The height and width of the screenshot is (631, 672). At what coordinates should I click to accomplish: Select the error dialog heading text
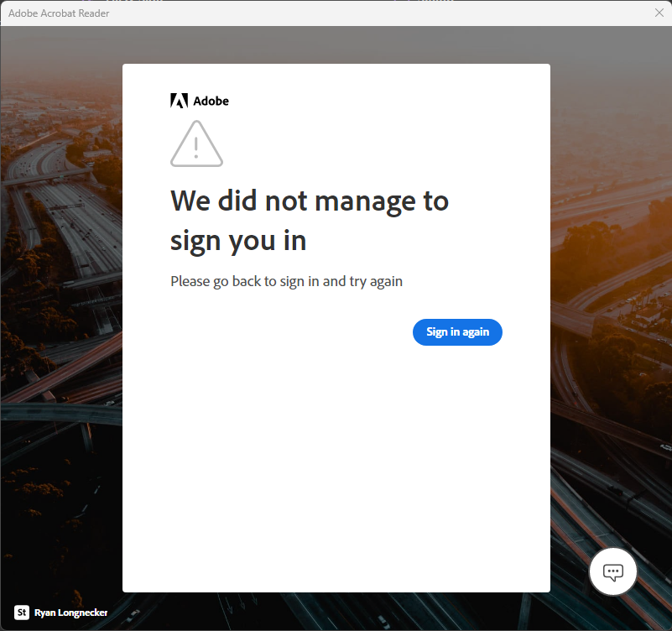tap(310, 220)
